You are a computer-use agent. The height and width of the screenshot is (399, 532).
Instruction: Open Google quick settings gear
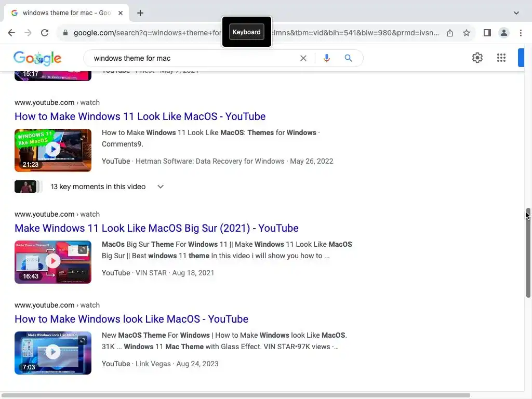(x=477, y=58)
